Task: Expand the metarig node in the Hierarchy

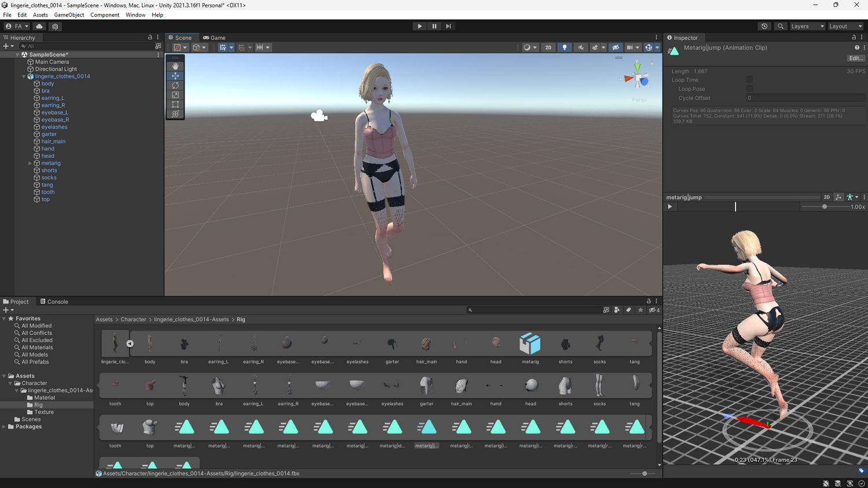Action: [30, 163]
